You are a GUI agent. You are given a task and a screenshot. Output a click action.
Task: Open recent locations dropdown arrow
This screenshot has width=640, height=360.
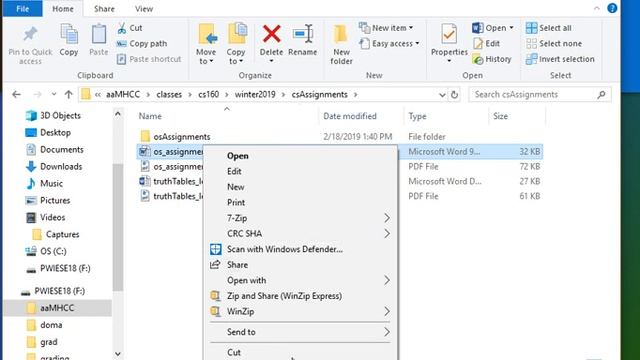click(53, 95)
